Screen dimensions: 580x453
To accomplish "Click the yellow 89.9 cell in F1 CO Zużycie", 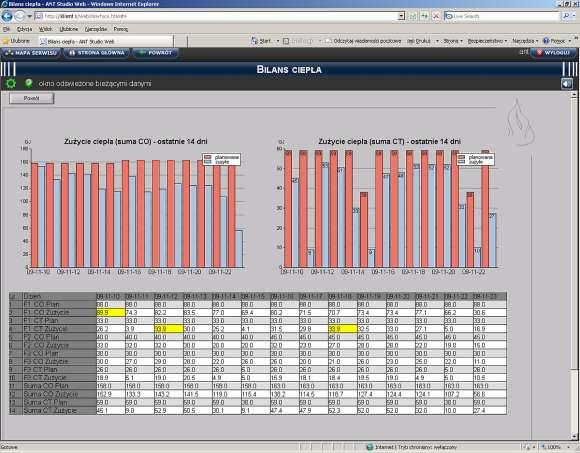I will click(111, 312).
